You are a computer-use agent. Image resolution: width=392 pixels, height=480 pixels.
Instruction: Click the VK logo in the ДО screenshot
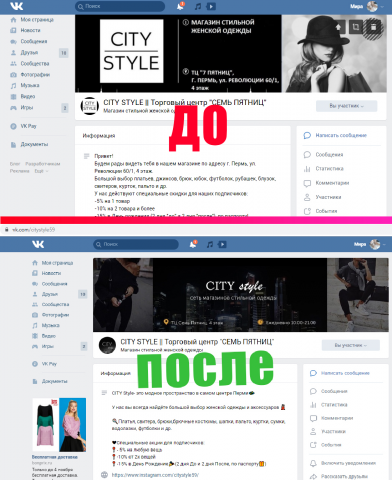16,6
